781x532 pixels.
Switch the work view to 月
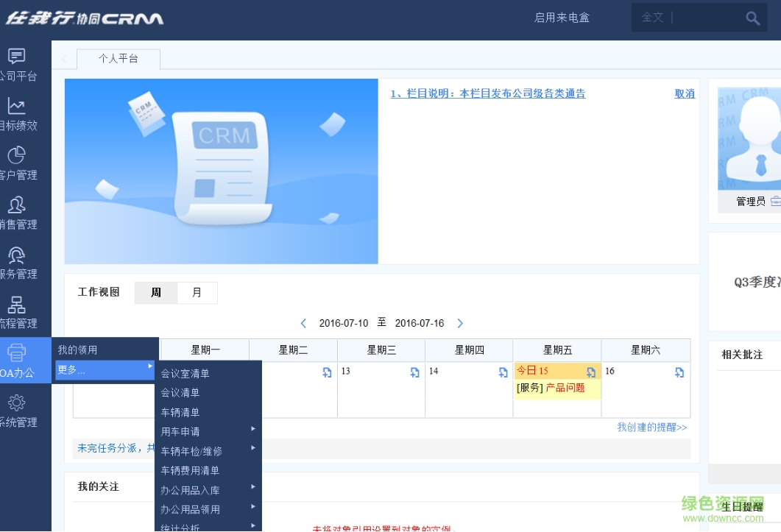(197, 292)
